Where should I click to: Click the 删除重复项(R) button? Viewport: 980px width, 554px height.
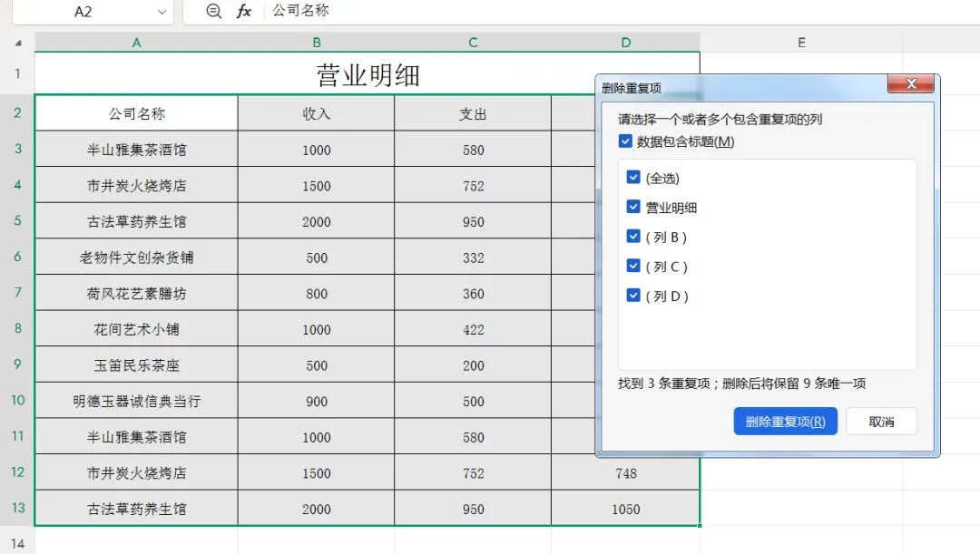click(785, 422)
